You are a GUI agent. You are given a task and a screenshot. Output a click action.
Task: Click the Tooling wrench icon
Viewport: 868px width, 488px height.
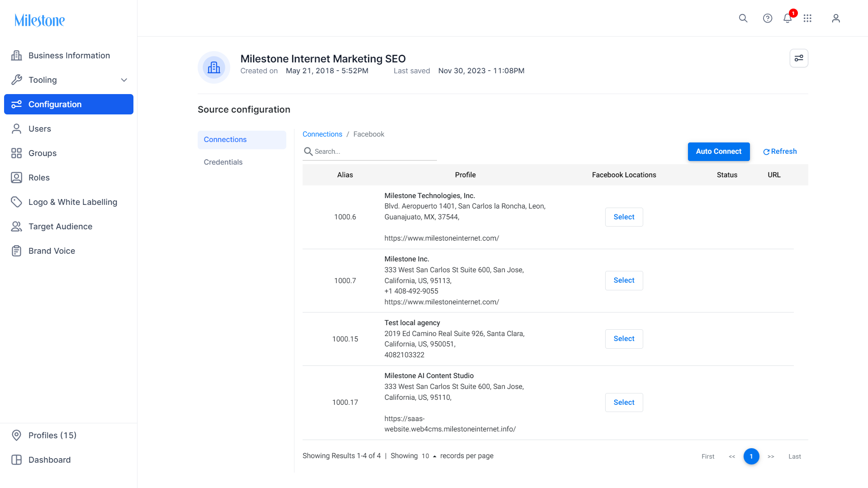click(17, 80)
